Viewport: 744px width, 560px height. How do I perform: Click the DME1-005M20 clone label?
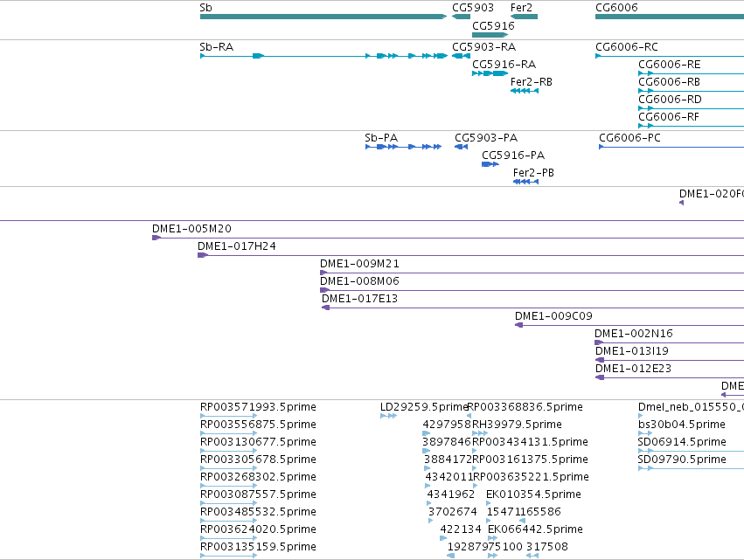pyautogui.click(x=191, y=229)
